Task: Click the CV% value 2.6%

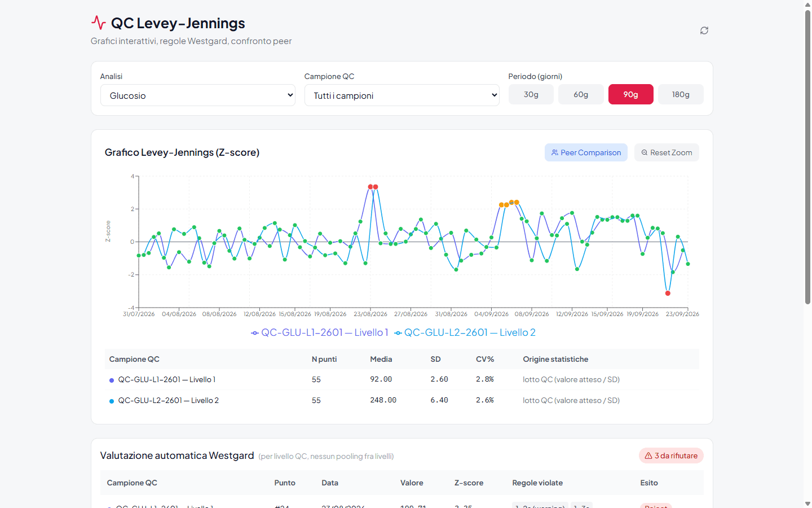Action: [485, 400]
